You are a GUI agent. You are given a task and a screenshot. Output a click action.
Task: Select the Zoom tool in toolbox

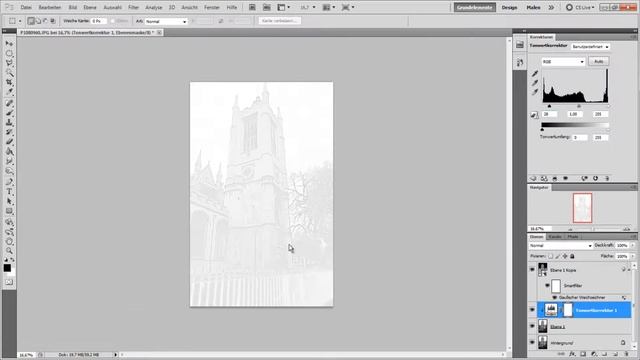pyautogui.click(x=9, y=251)
